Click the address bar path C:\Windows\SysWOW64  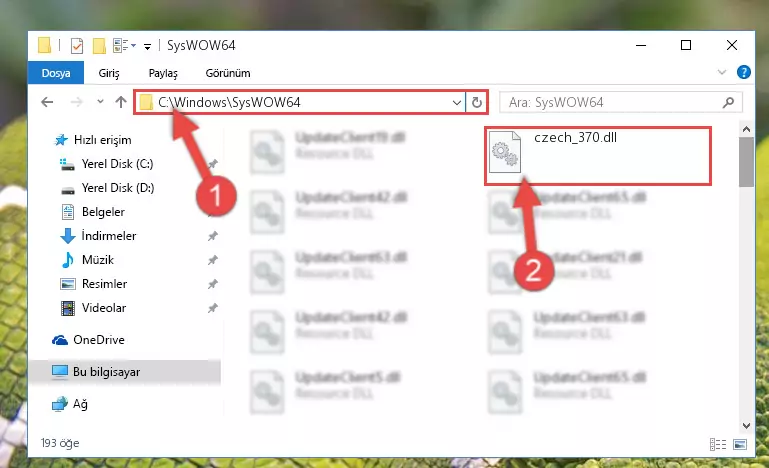click(x=229, y=102)
